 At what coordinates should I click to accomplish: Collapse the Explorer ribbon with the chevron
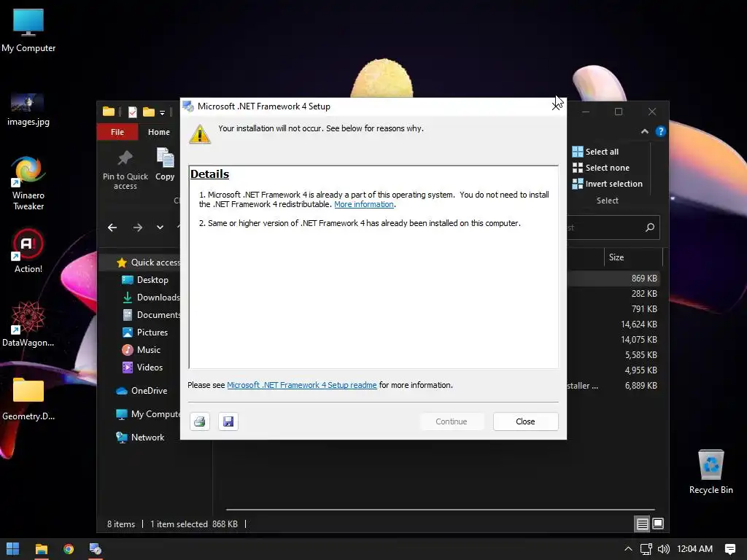(x=645, y=131)
